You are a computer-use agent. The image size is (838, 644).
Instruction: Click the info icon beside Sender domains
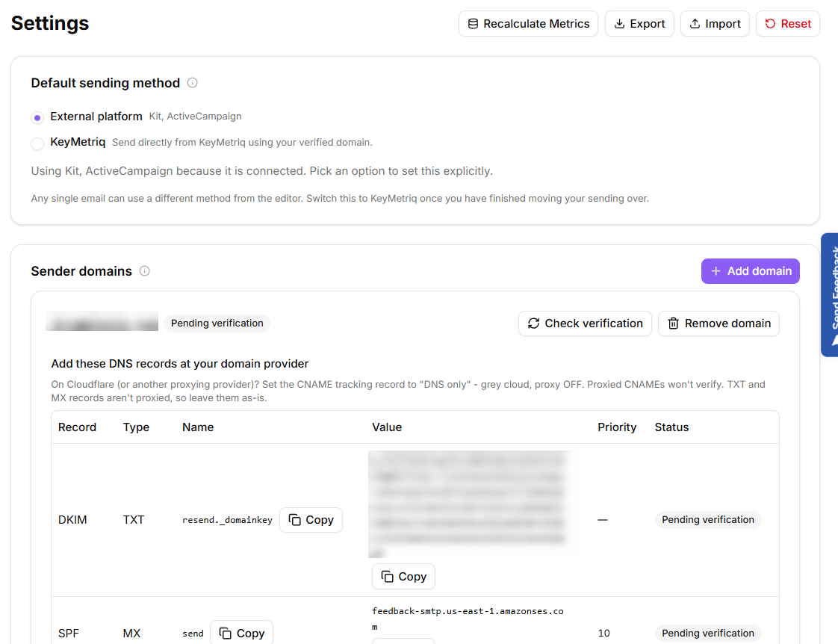point(144,271)
